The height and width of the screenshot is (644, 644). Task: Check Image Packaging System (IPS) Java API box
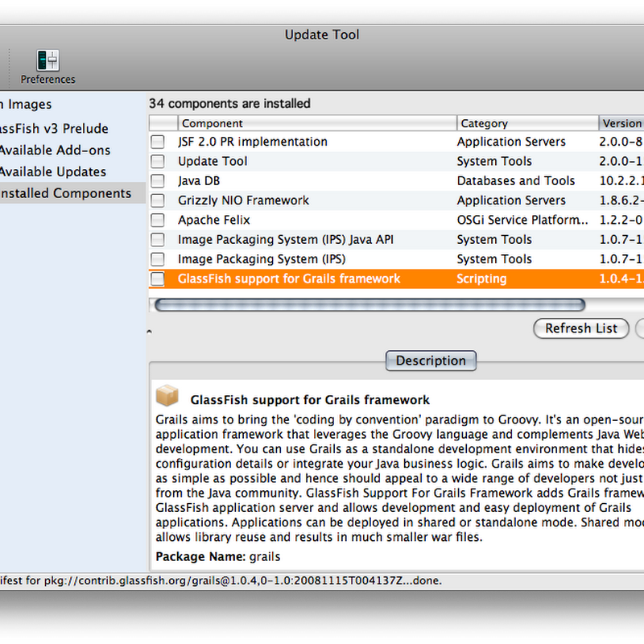[157, 239]
